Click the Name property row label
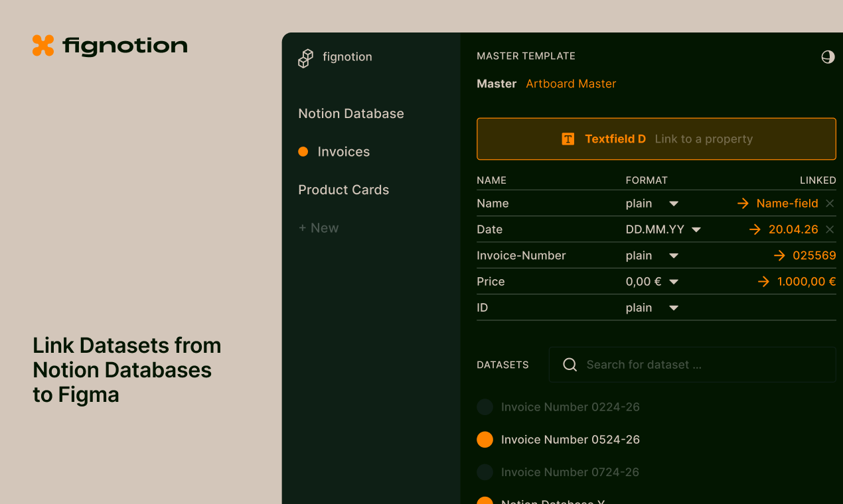The width and height of the screenshot is (843, 504). [493, 204]
